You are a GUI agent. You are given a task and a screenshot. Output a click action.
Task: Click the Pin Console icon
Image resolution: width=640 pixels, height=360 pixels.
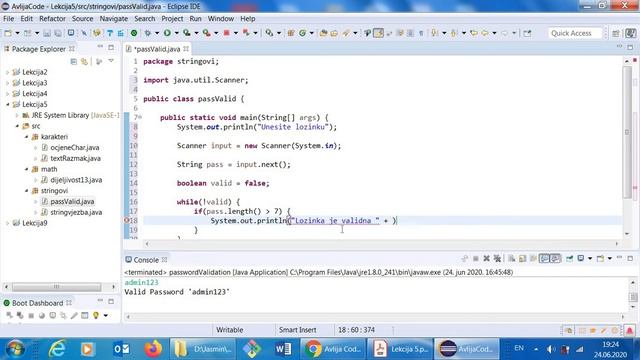pos(569,258)
